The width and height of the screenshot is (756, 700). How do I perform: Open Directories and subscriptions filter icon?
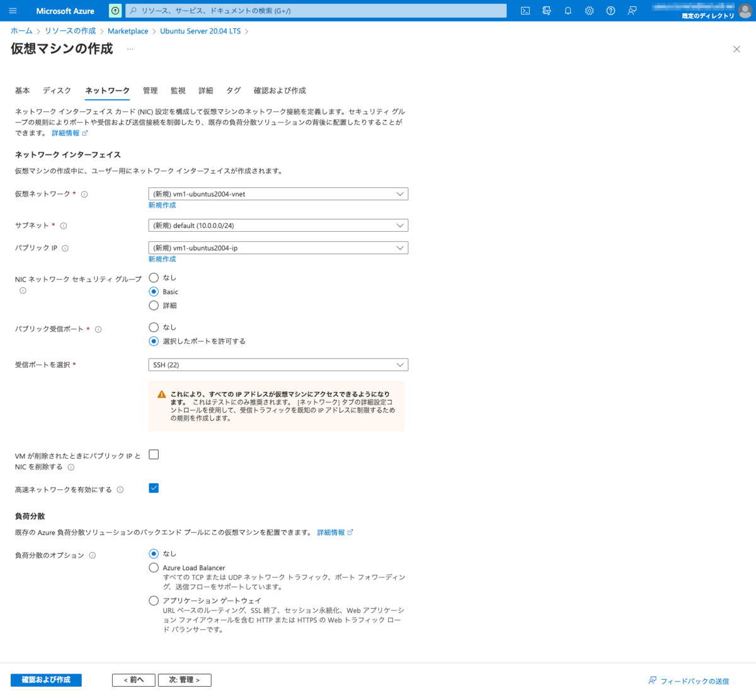click(x=547, y=11)
